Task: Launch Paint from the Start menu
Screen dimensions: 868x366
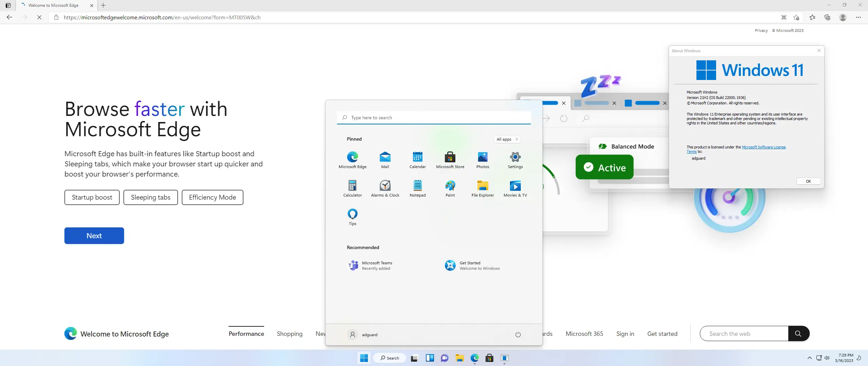Action: click(x=450, y=188)
